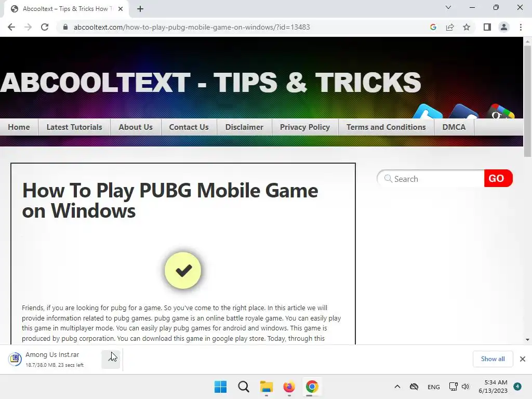Click Chrome icon in the taskbar
This screenshot has width=532, height=399.
coord(312,387)
